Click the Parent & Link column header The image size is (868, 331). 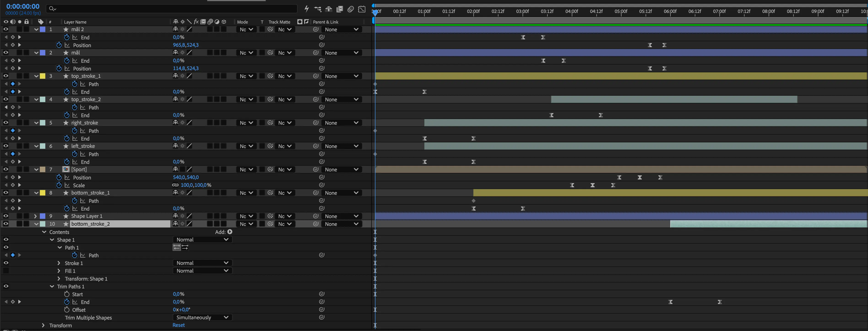point(325,22)
